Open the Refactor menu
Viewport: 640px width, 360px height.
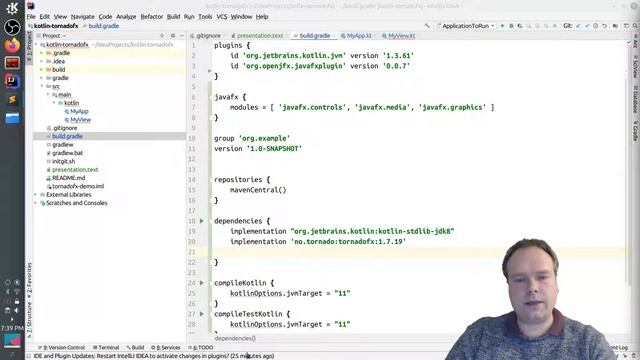click(x=151, y=17)
